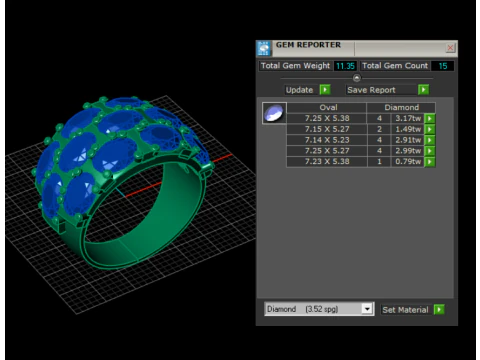Click the 1.49tw weight cell
The height and width of the screenshot is (360, 480).
click(408, 129)
